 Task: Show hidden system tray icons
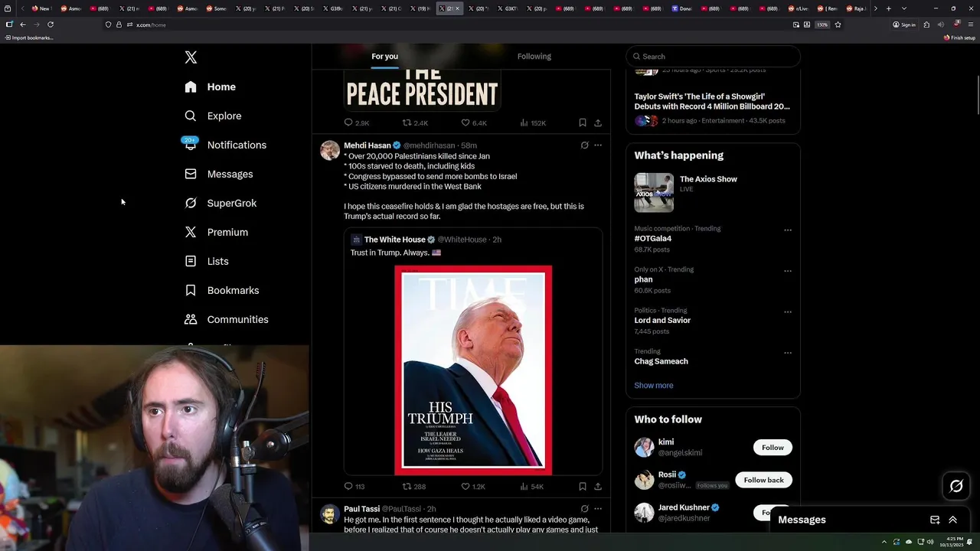(884, 542)
